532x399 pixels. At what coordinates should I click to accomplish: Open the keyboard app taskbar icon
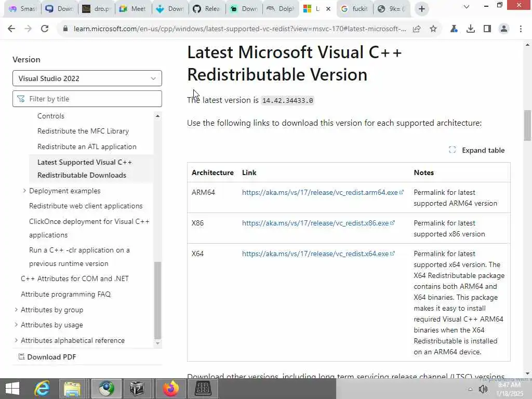pos(203,389)
